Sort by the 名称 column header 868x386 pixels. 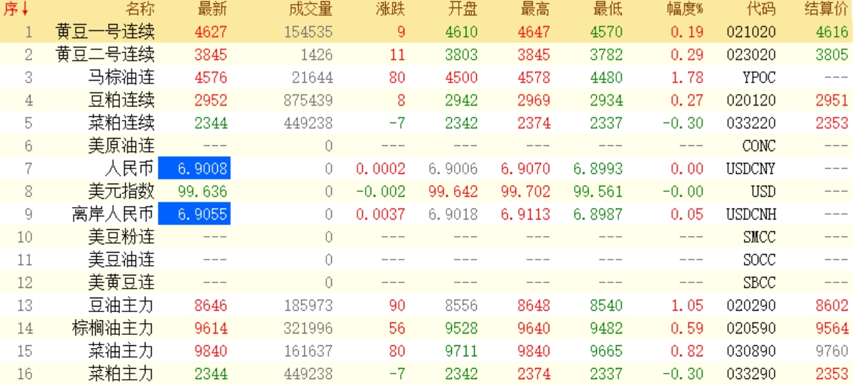click(x=140, y=9)
